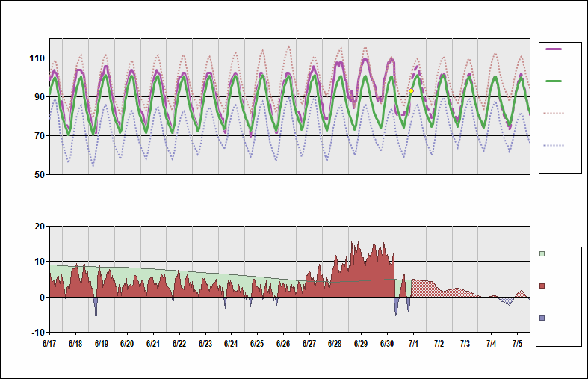Select the light green legend square
Image resolution: width=588 pixels, height=379 pixels.
(x=542, y=254)
